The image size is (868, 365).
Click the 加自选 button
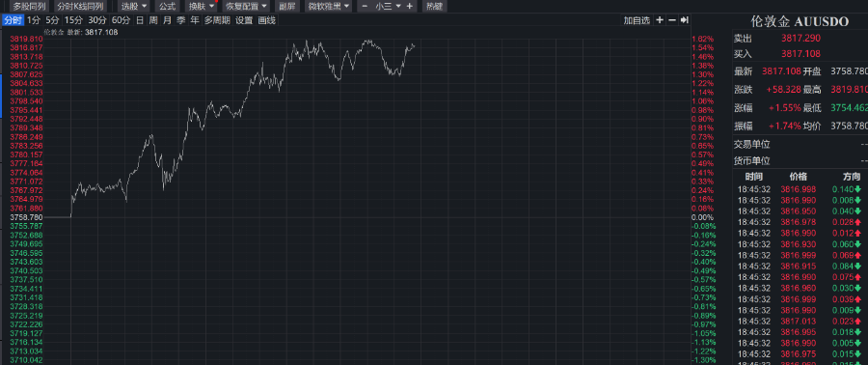(637, 20)
